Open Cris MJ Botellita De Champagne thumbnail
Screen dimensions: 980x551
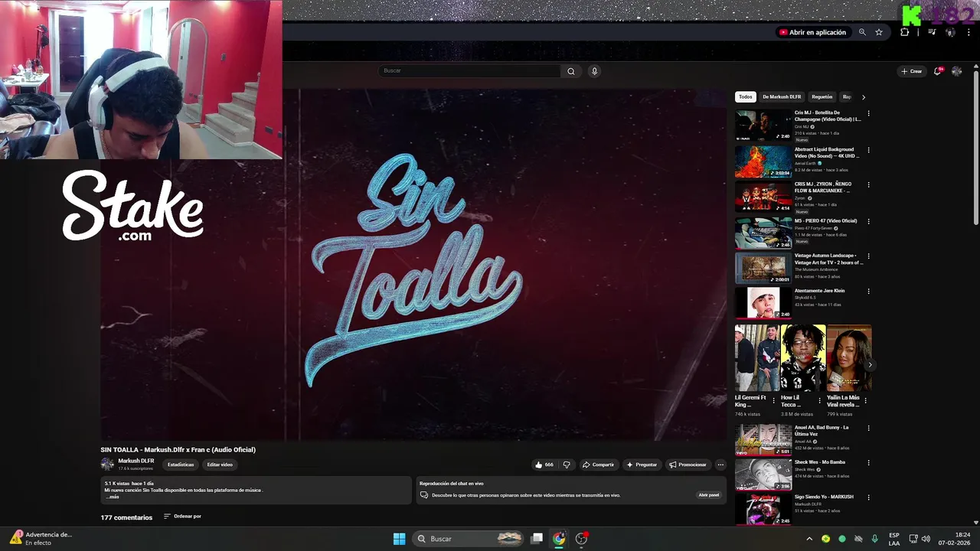[x=763, y=126]
